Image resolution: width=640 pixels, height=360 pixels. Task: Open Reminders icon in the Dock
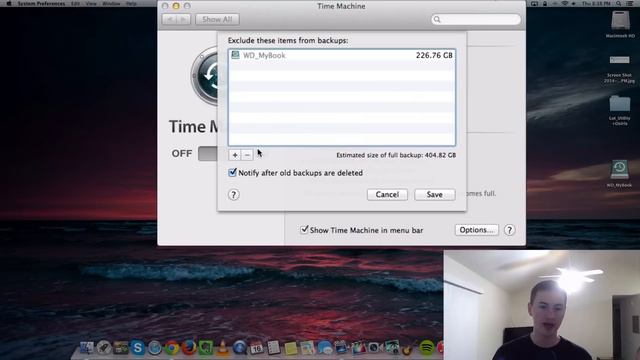(x=273, y=348)
